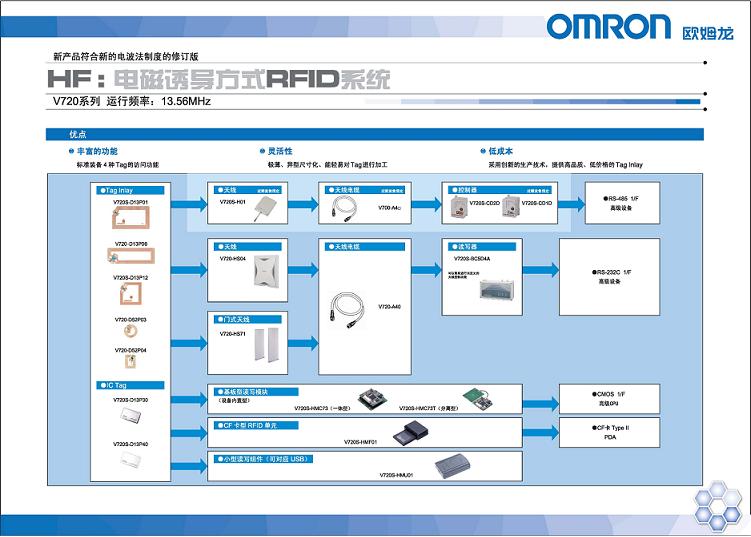The width and height of the screenshot is (751, 537).
Task: Click the 欧姆龙 brand text
Action: 707,33
